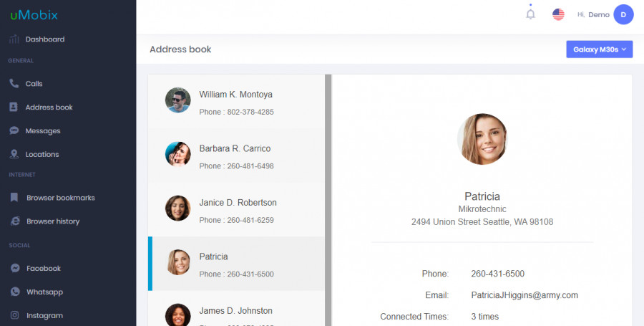Click phone number 260-481-6259
The height and width of the screenshot is (326, 644).
click(250, 220)
